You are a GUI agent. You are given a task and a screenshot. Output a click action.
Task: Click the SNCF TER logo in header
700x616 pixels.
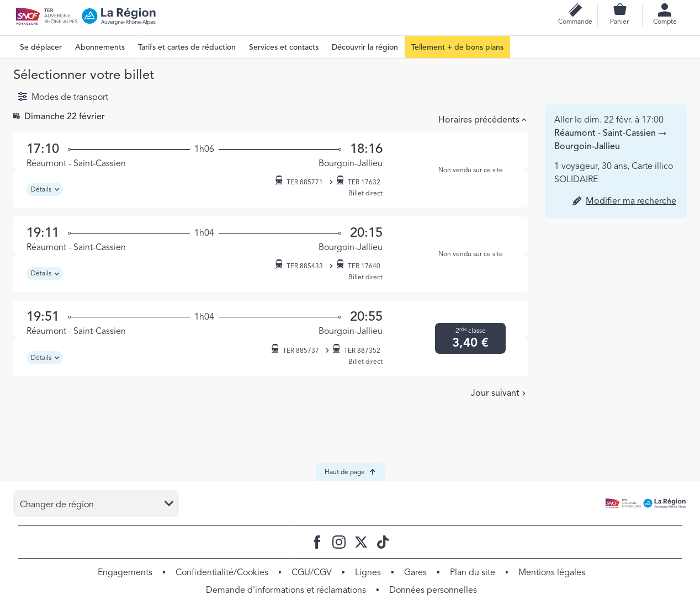click(46, 17)
